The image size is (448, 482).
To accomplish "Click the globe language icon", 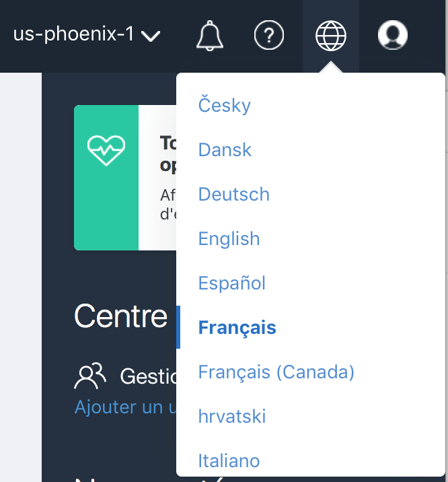I will pyautogui.click(x=331, y=35).
